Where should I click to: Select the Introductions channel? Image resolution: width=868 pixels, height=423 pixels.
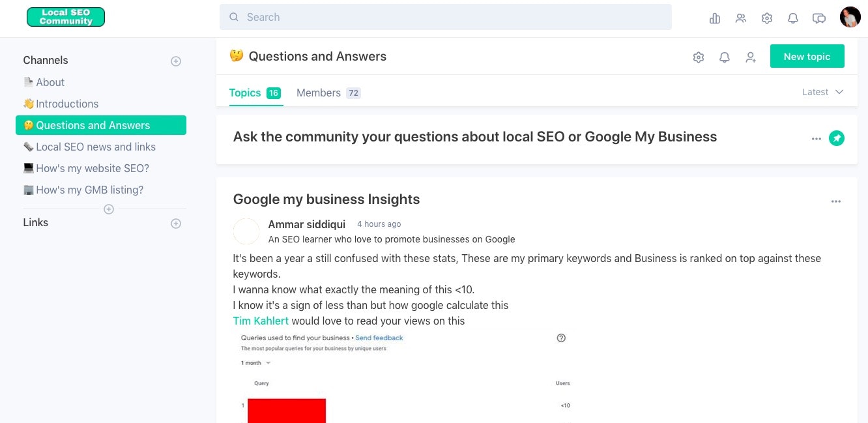pyautogui.click(x=66, y=104)
